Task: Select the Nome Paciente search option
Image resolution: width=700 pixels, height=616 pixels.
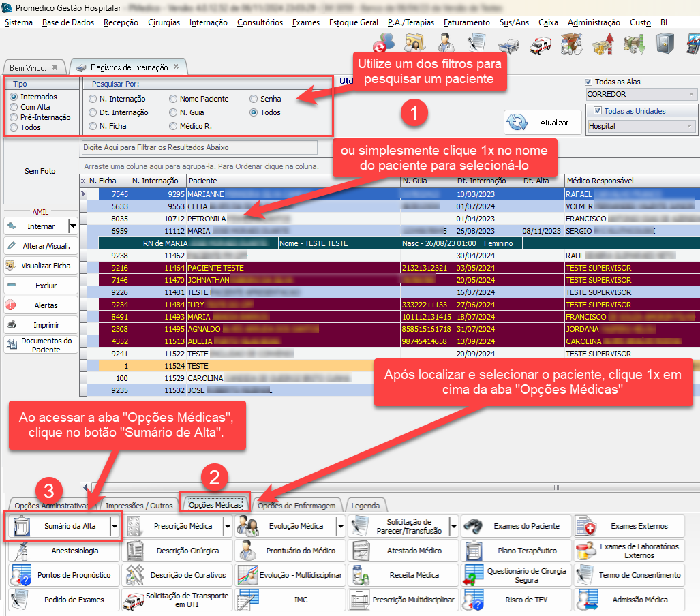Action: click(x=173, y=99)
